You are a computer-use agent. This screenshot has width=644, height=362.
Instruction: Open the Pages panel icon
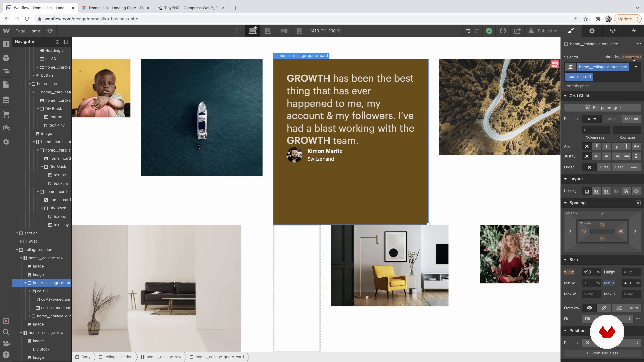(6, 84)
